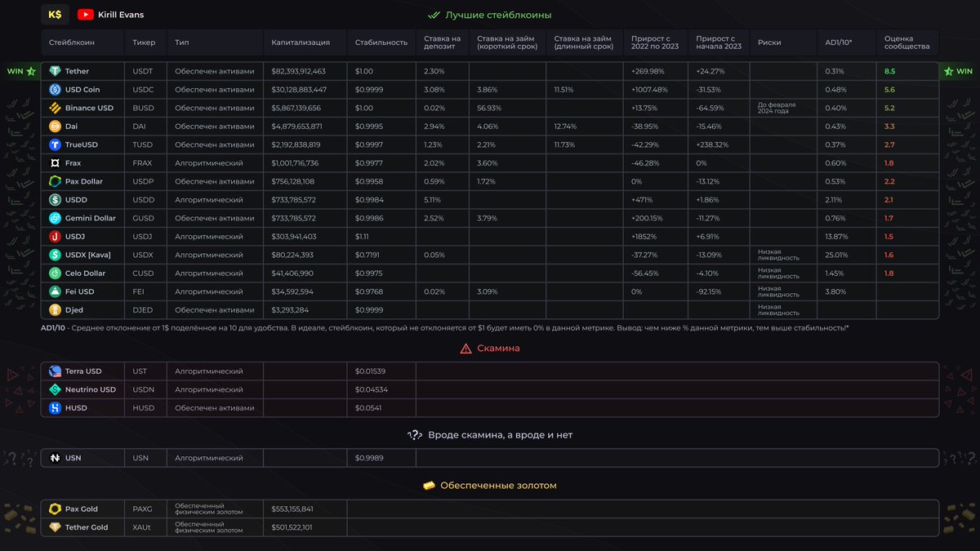
Task: Click USDJ's growth value +1852%
Action: point(645,237)
